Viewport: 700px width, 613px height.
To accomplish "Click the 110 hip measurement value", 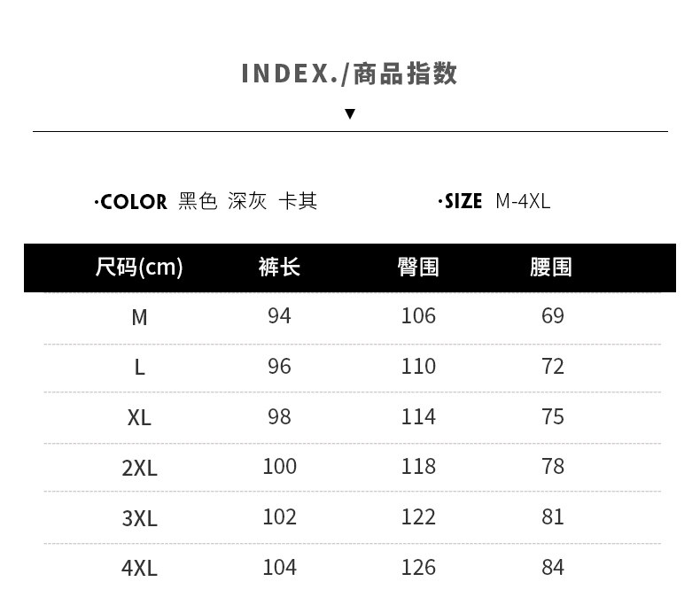I will point(418,366).
